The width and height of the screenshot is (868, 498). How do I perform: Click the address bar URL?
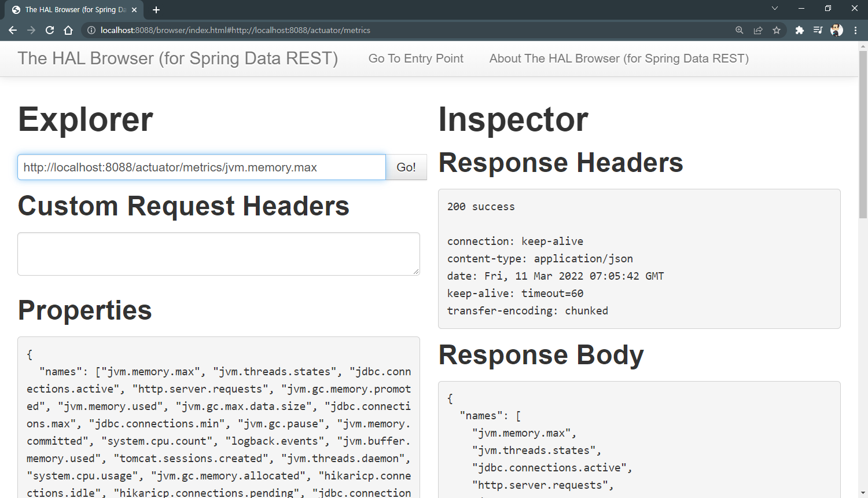(x=235, y=30)
